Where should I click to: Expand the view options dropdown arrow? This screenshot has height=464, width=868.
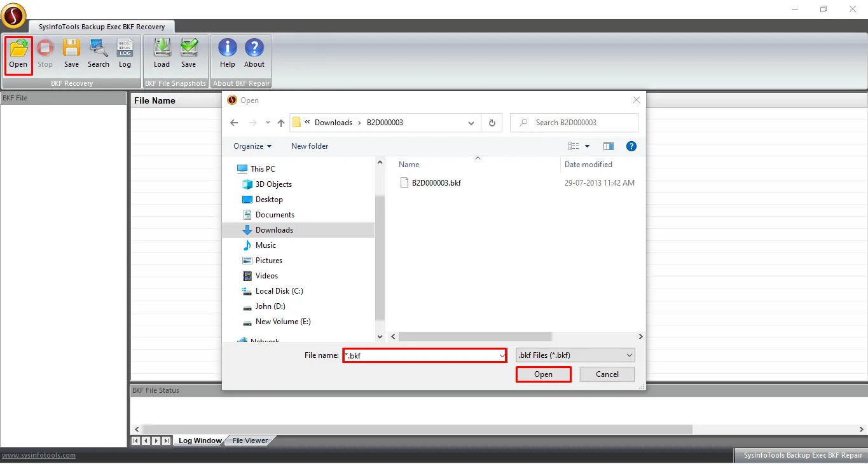[587, 146]
